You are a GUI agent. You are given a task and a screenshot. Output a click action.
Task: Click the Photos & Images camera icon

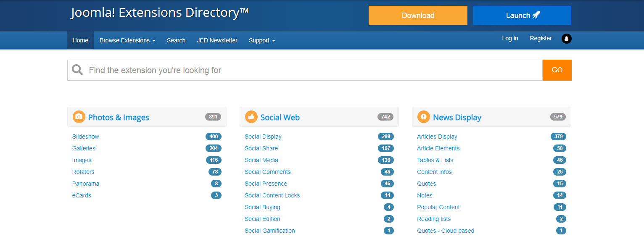[79, 117]
